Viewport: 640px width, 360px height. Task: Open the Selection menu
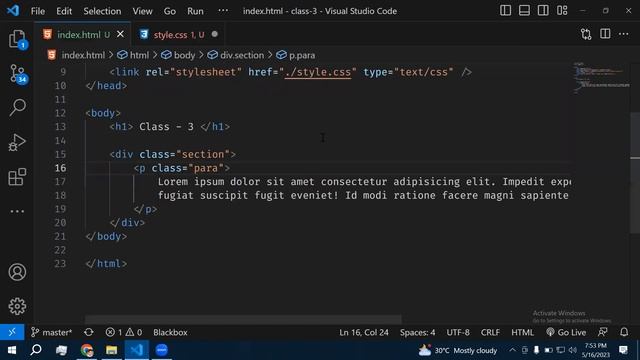pyautogui.click(x=102, y=11)
